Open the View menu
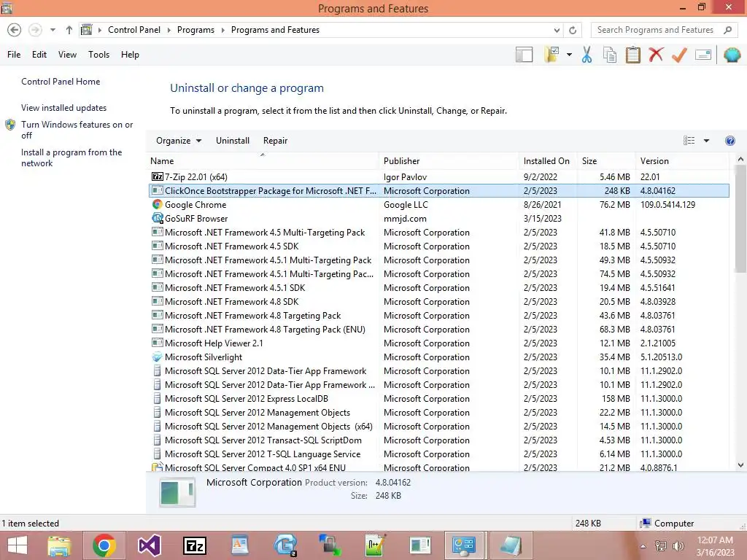Viewport: 747px width, 560px height. 67,55
